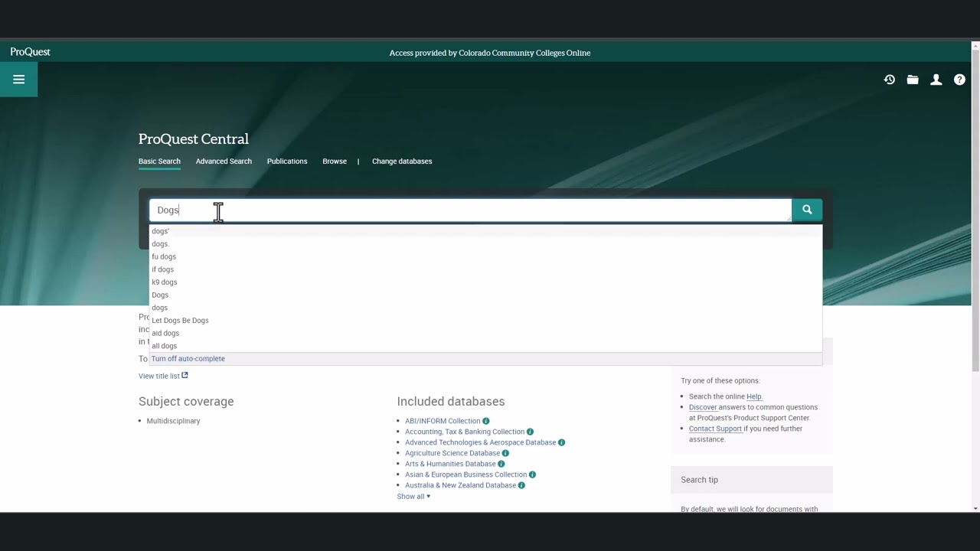The height and width of the screenshot is (551, 980).
Task: Select "all dogs" suggestion
Action: pyautogui.click(x=485, y=346)
